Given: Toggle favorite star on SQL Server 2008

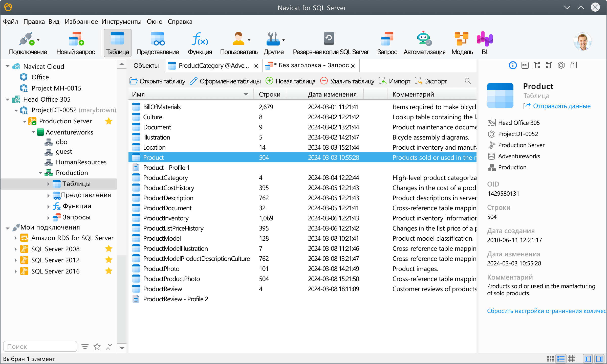Looking at the screenshot, I should pyautogui.click(x=109, y=249).
